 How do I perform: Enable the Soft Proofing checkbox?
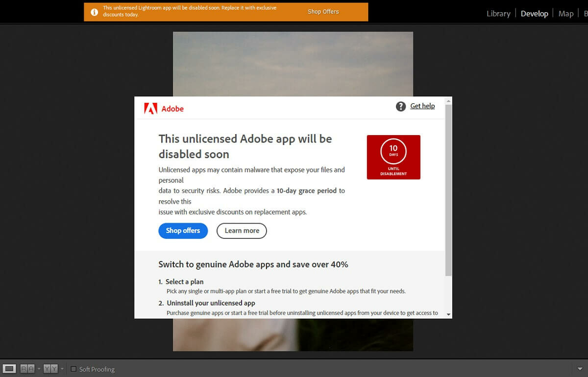pyautogui.click(x=74, y=369)
